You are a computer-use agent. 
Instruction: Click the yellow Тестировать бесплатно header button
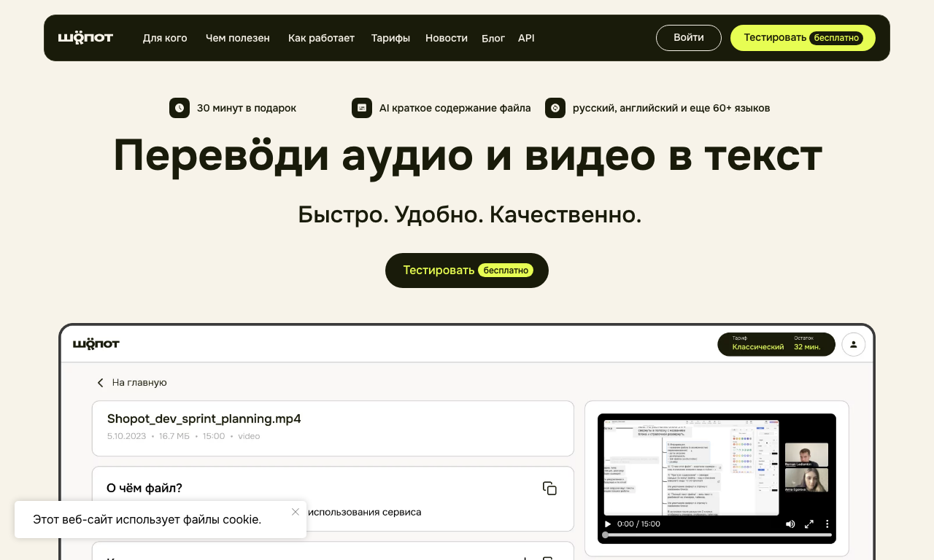(803, 38)
